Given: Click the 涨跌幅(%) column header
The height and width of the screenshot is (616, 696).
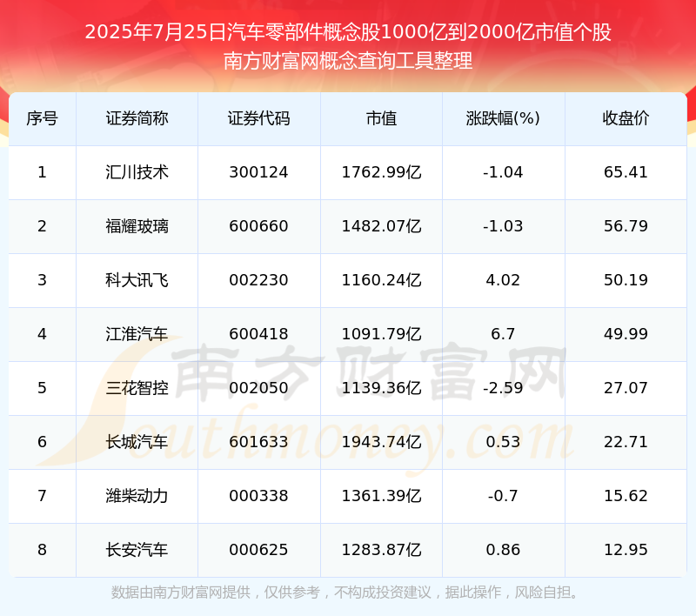Looking at the screenshot, I should (x=503, y=118).
